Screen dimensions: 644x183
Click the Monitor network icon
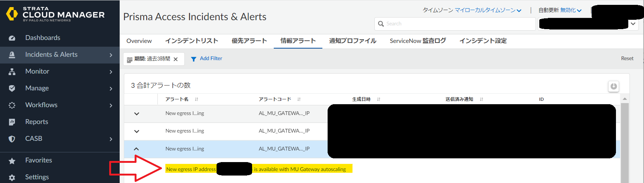click(12, 72)
